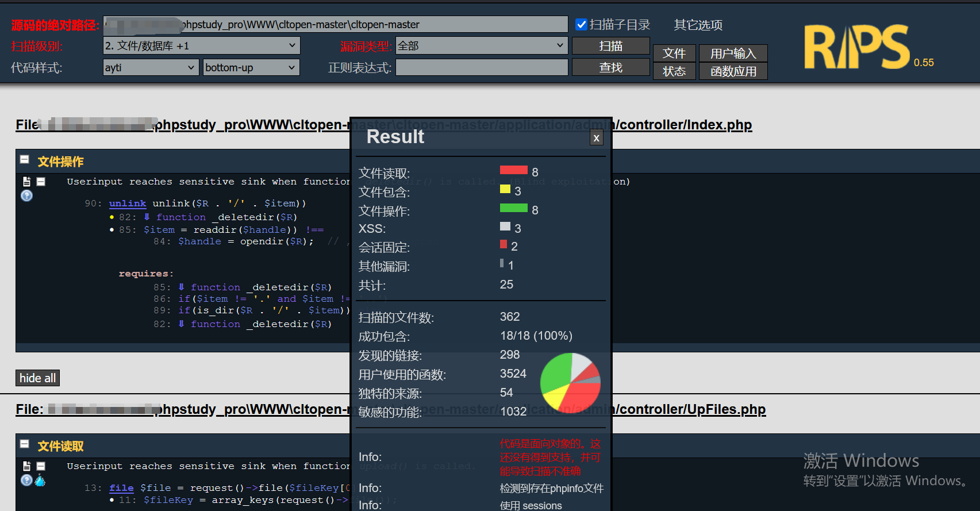980x511 pixels.
Task: Open the 函数应用 window tab
Action: point(733,71)
